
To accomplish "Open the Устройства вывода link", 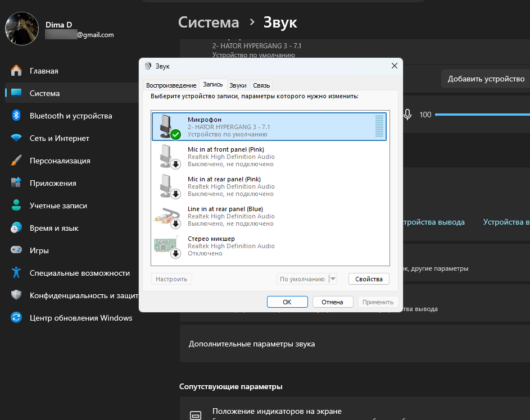I will (x=433, y=222).
